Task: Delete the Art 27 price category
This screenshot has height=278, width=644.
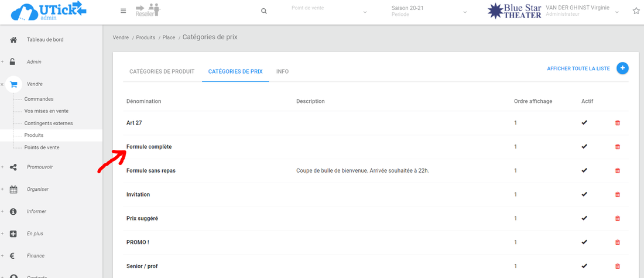Action: click(x=617, y=123)
